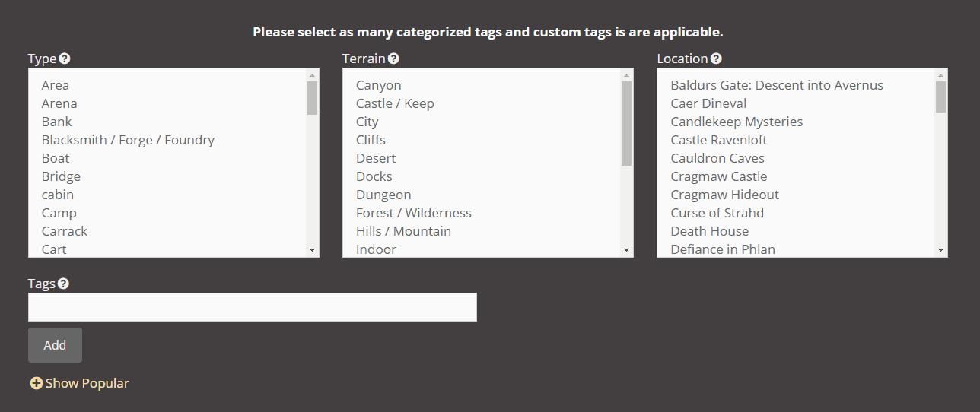980x412 pixels.
Task: Click the plus icon next to Show Popular
Action: pos(37,383)
